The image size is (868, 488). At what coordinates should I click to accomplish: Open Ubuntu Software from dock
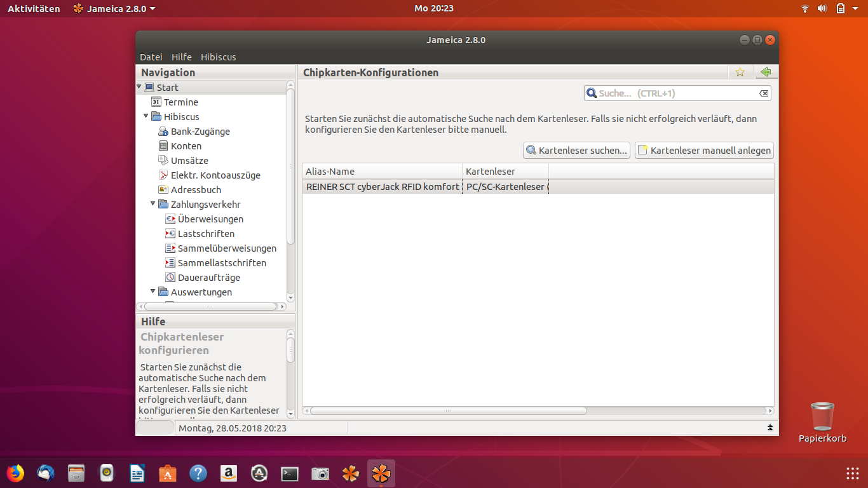coord(168,473)
